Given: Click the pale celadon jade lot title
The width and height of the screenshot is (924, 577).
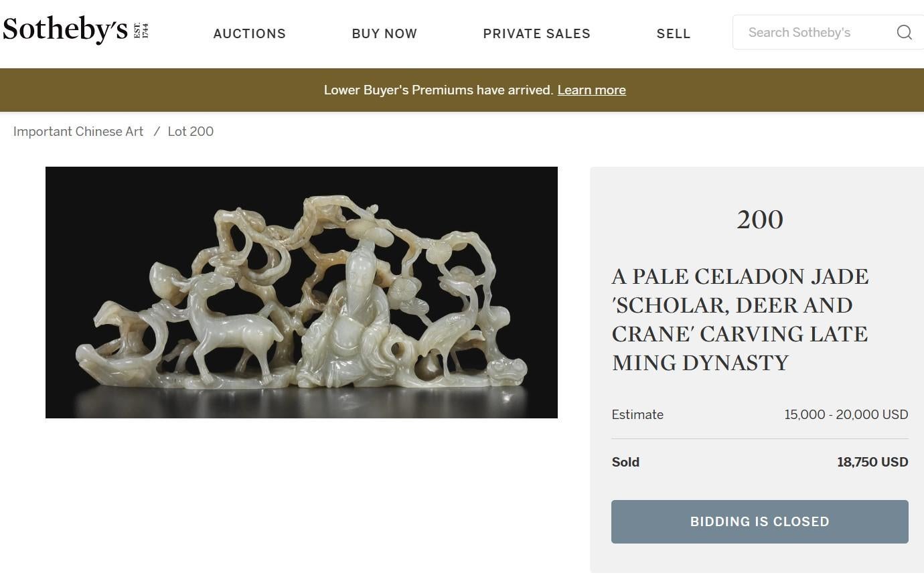Looking at the screenshot, I should 740,319.
